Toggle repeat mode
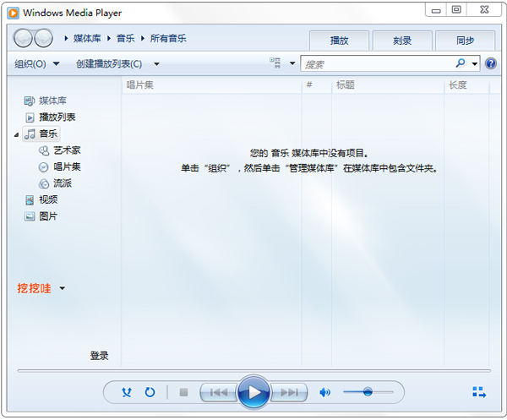The height and width of the screenshot is (420, 507). pyautogui.click(x=150, y=392)
